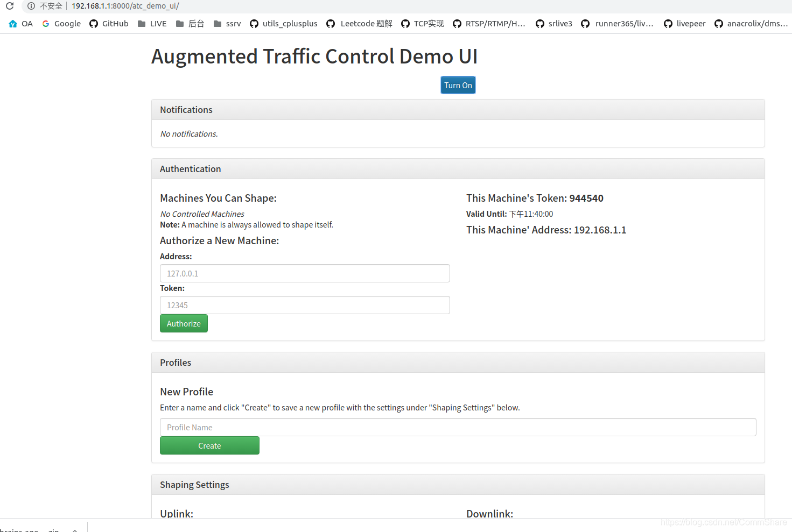The width and height of the screenshot is (792, 532).
Task: Open the anacrolix/dms… bookmark
Action: [x=751, y=24]
